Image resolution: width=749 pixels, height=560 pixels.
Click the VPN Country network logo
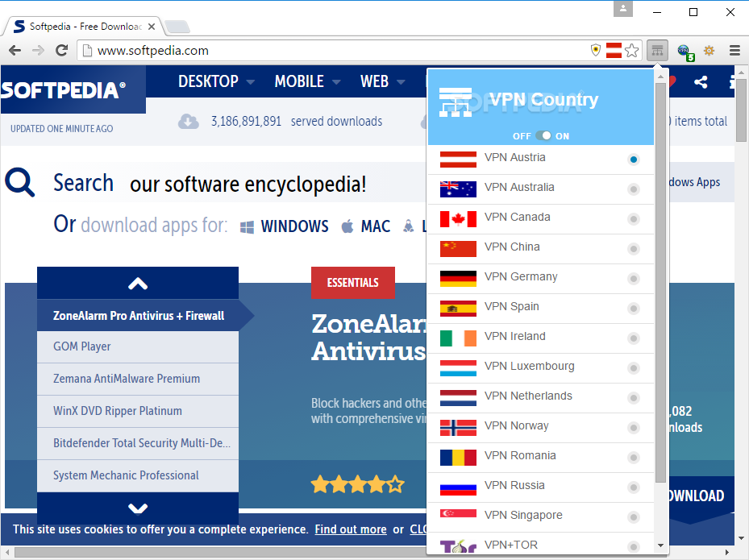[x=456, y=102]
